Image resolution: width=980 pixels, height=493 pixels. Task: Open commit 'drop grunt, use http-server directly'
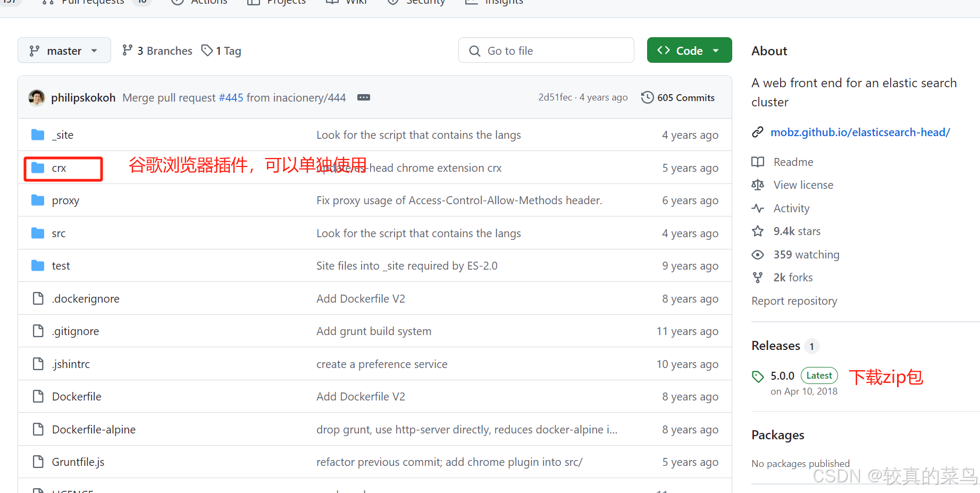(467, 430)
